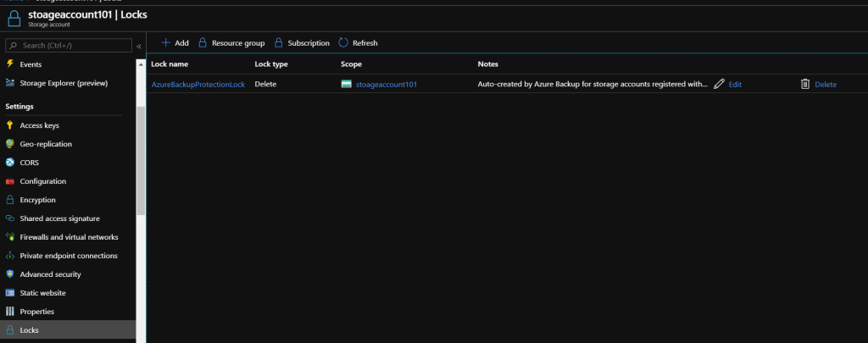This screenshot has width=868, height=343.
Task: Open stoageaccount101 scope link
Action: coord(386,85)
